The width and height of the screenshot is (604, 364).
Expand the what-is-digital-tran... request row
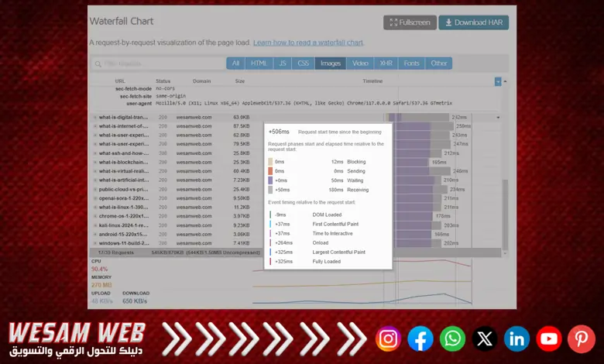click(x=95, y=118)
